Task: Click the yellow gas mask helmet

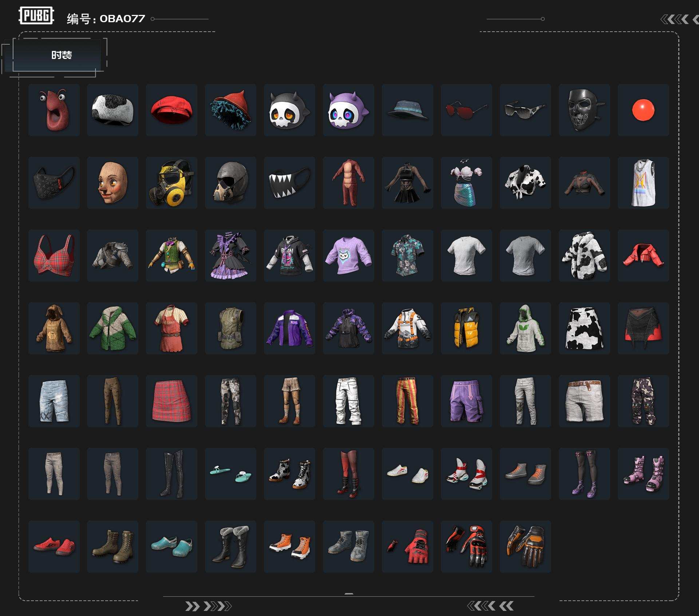Action: pyautogui.click(x=171, y=183)
